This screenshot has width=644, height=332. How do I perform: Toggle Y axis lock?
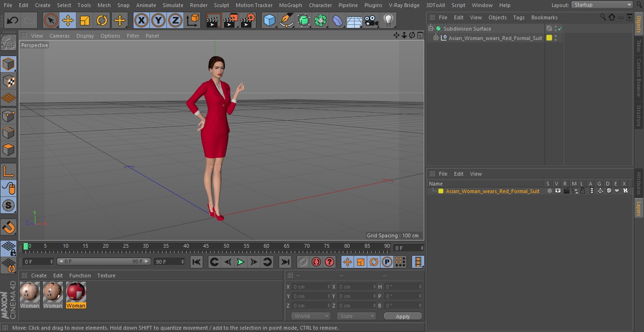click(158, 21)
